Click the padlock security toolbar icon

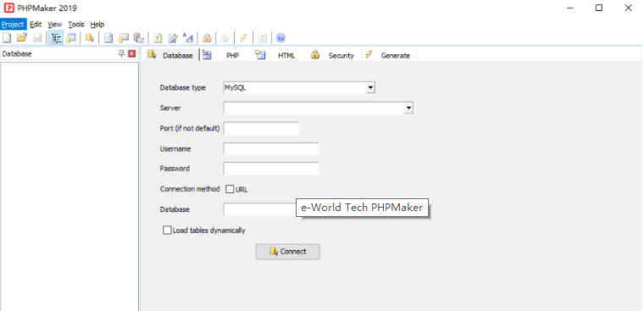(x=207, y=38)
